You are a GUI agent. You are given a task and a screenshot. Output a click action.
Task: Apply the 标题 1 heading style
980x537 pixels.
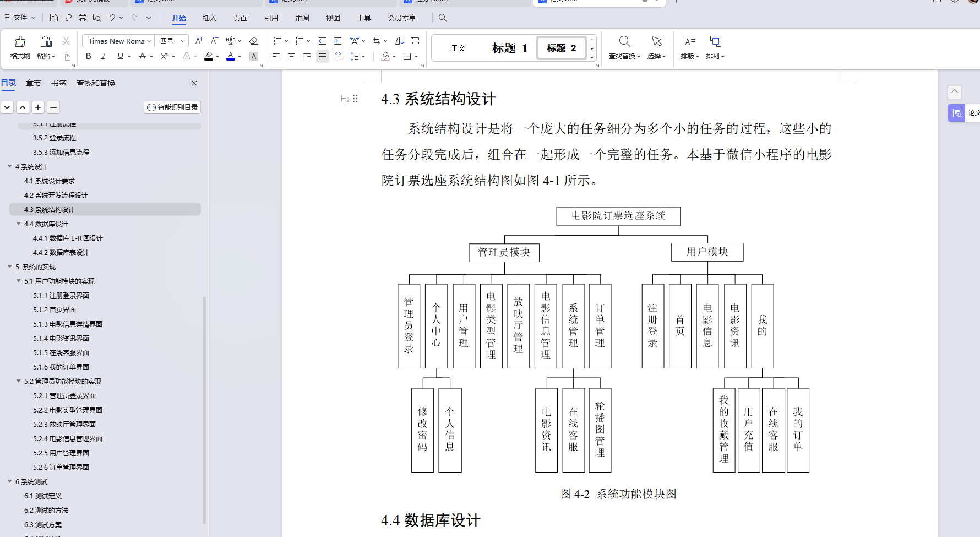click(510, 48)
